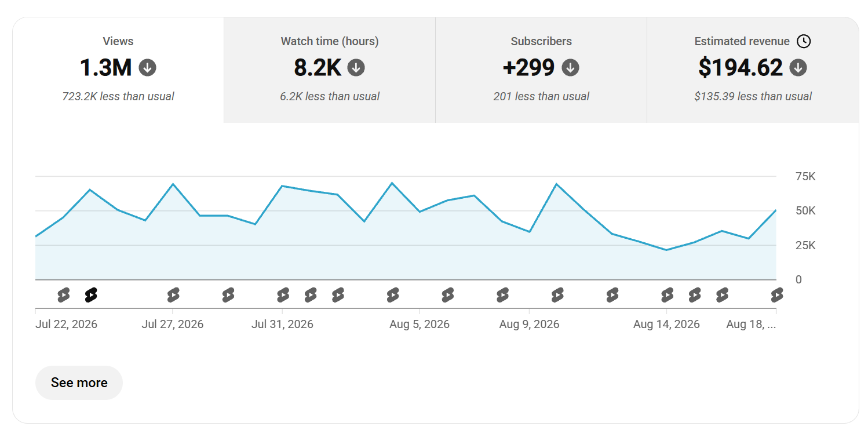868x437 pixels.
Task: Click the See more button
Action: pyautogui.click(x=79, y=383)
